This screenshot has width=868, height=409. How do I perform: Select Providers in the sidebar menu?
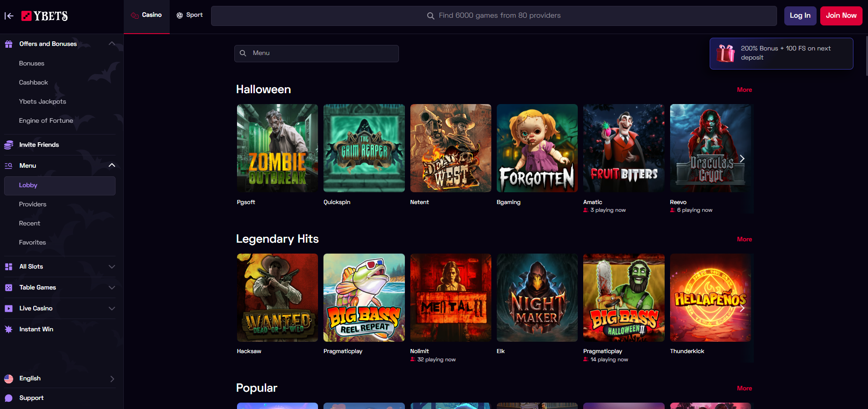32,204
